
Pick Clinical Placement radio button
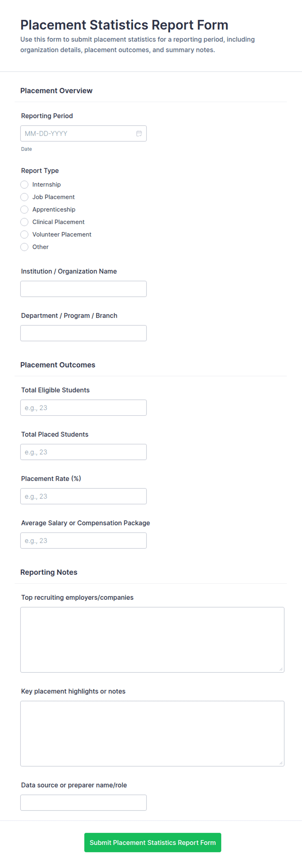[24, 222]
